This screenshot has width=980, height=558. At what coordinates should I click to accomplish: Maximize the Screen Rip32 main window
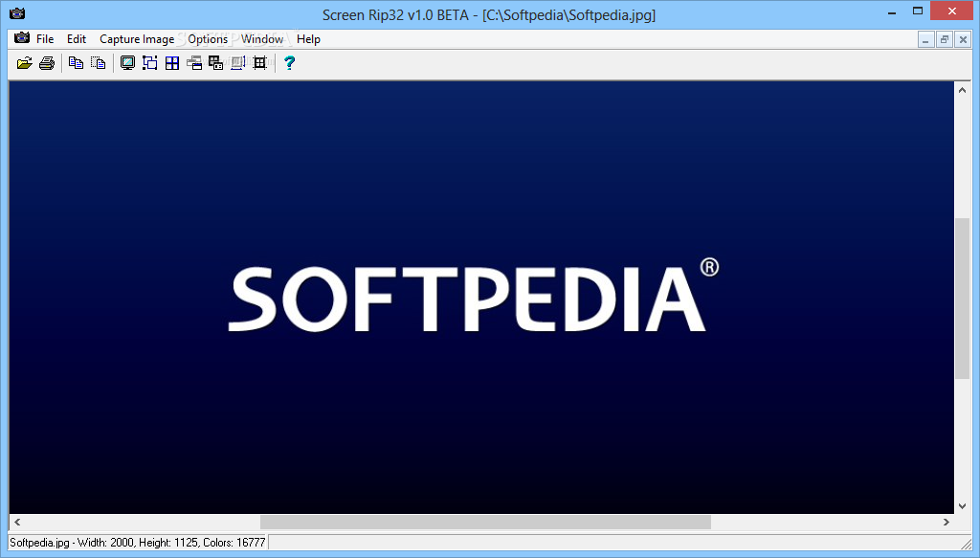(x=918, y=11)
